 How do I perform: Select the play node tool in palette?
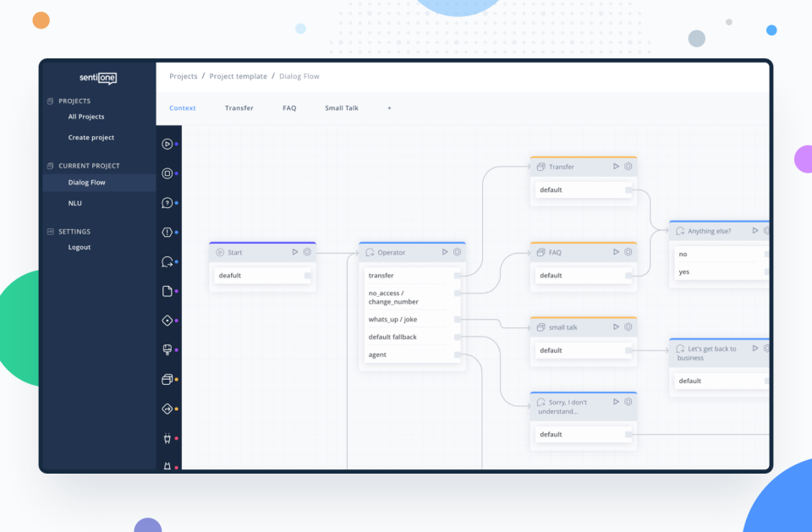point(167,144)
